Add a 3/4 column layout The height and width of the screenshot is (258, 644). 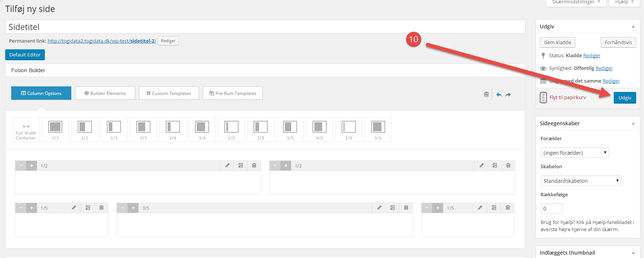pyautogui.click(x=202, y=130)
